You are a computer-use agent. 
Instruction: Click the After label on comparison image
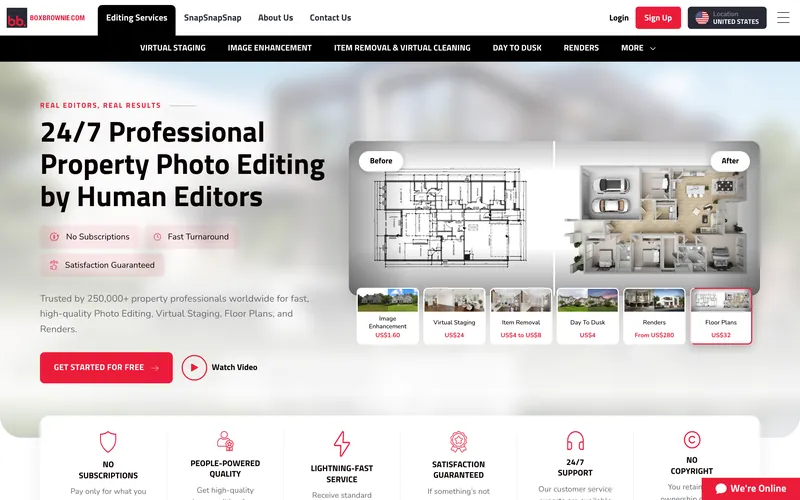click(730, 161)
